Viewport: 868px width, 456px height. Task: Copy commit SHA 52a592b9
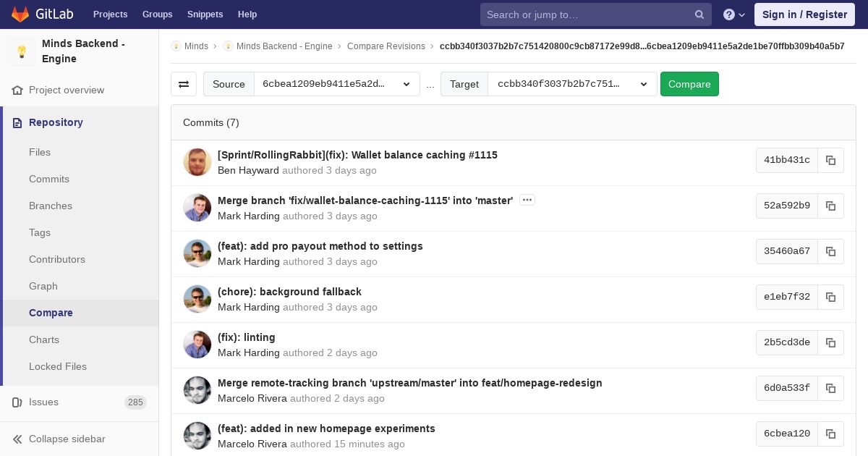click(830, 206)
